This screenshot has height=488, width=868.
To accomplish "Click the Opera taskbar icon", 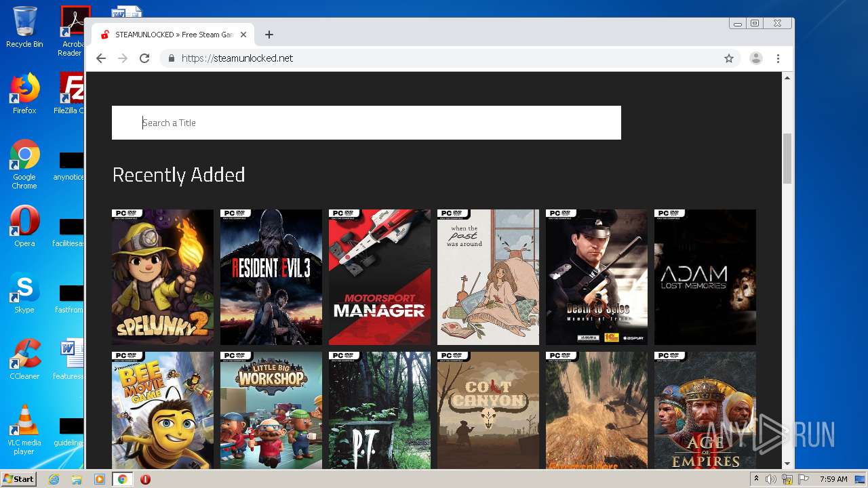I will point(145,479).
